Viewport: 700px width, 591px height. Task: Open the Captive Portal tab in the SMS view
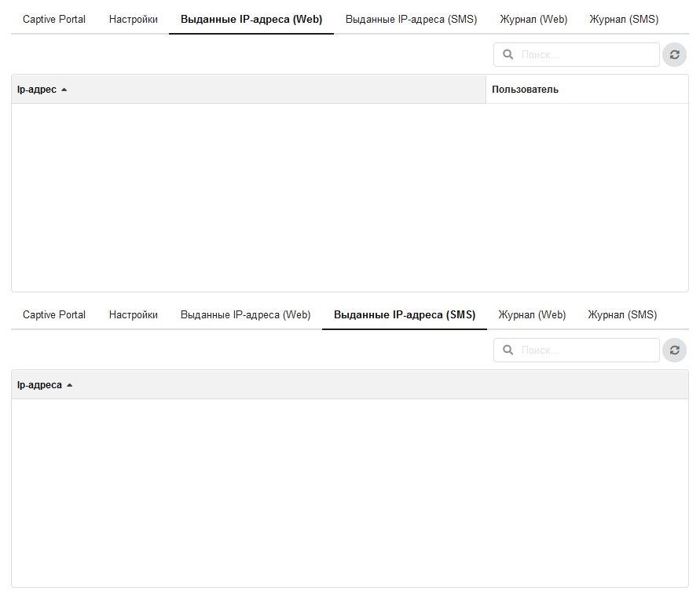(54, 315)
